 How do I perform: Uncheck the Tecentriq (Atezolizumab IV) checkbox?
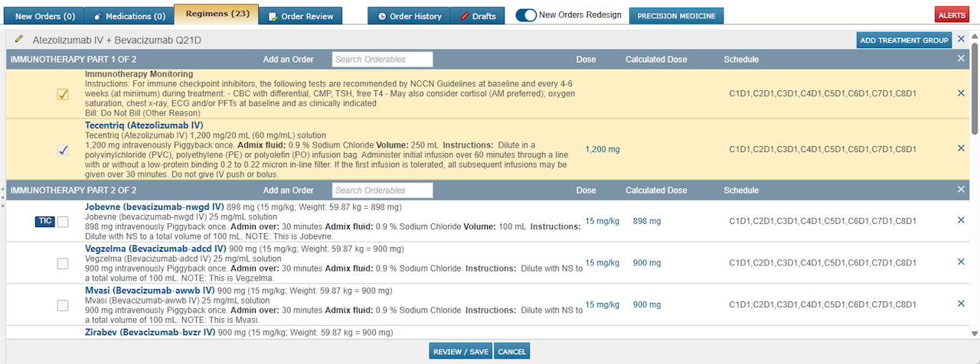[x=63, y=150]
